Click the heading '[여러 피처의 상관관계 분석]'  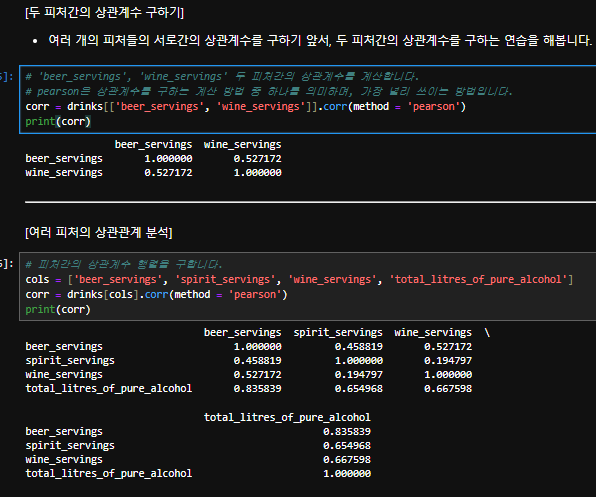click(99, 232)
